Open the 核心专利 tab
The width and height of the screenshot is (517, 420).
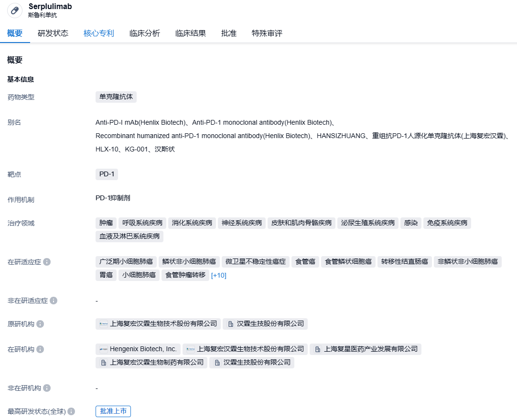click(99, 33)
